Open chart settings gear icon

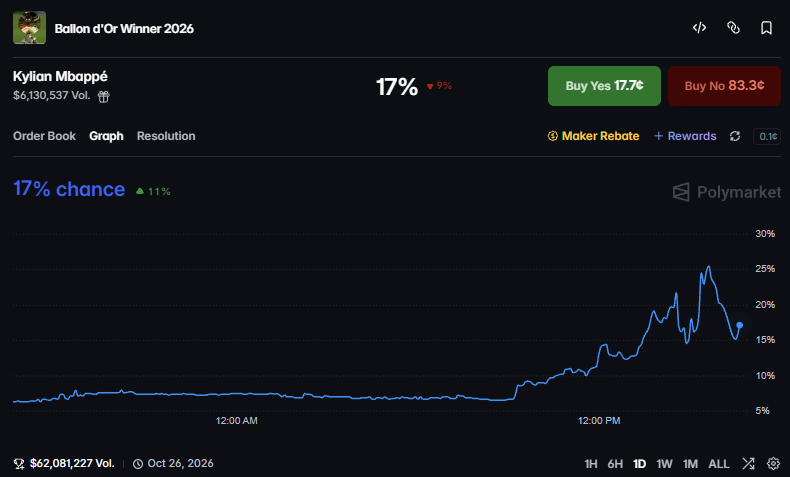pyautogui.click(x=773, y=463)
